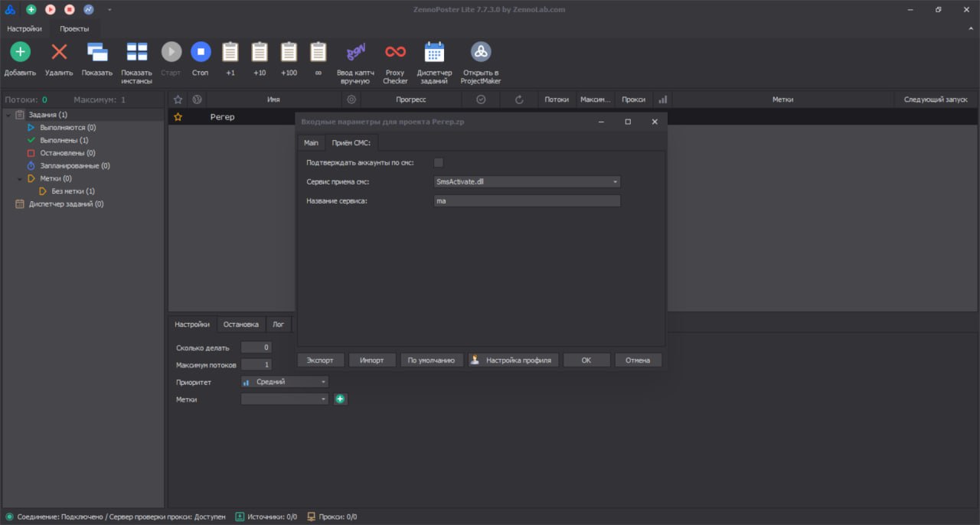The height and width of the screenshot is (525, 980).
Task: Click the Импорт button
Action: (x=372, y=360)
